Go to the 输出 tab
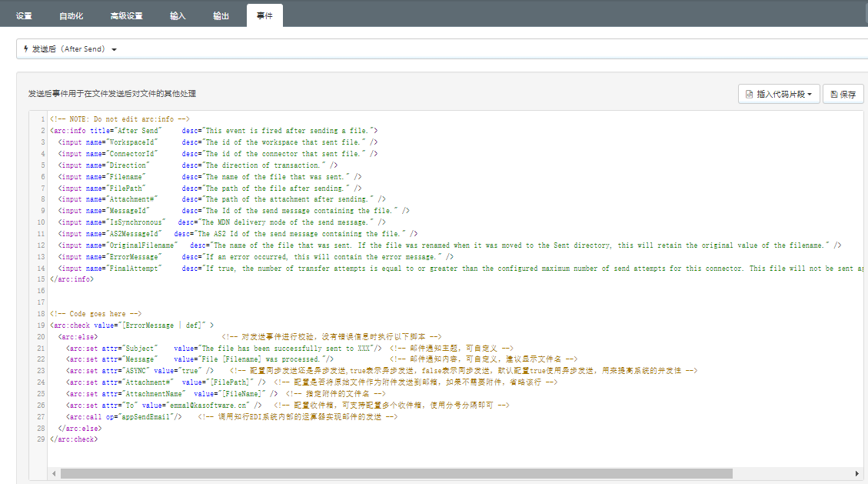Screen dimensions: 868x484 [x=221, y=15]
